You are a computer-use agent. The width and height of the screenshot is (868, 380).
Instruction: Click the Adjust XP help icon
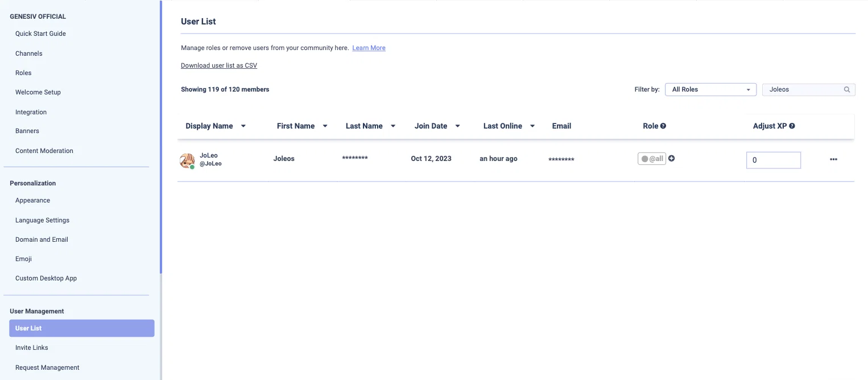click(x=792, y=126)
